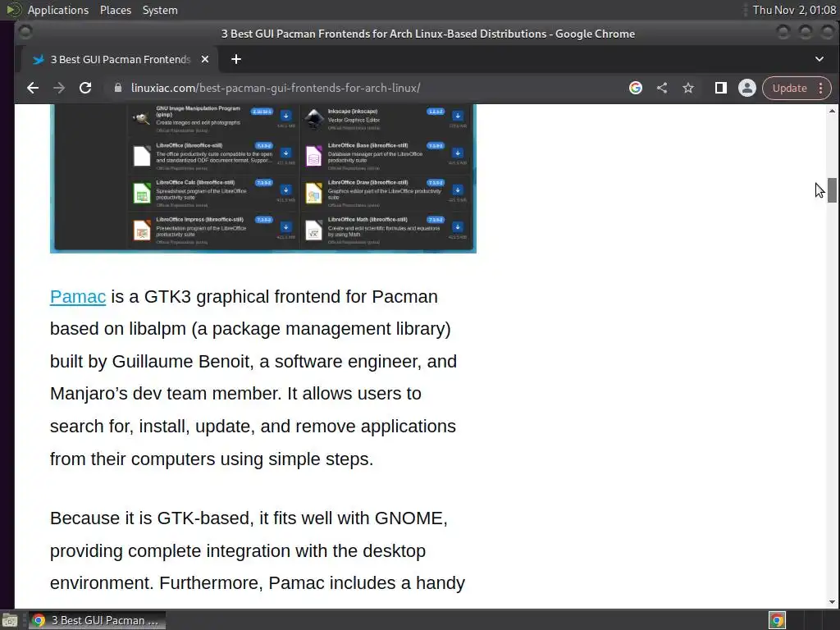Open the Pamac link
Screen dimensions: 840x630
(x=78, y=297)
